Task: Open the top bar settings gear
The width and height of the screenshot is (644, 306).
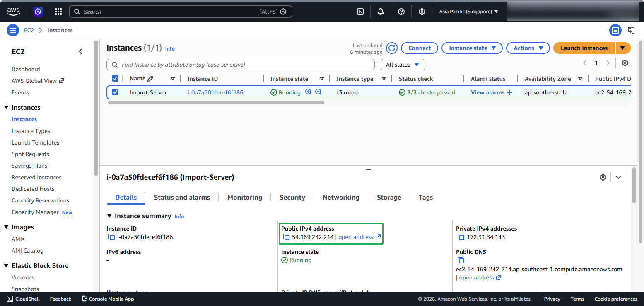Action: [422, 12]
